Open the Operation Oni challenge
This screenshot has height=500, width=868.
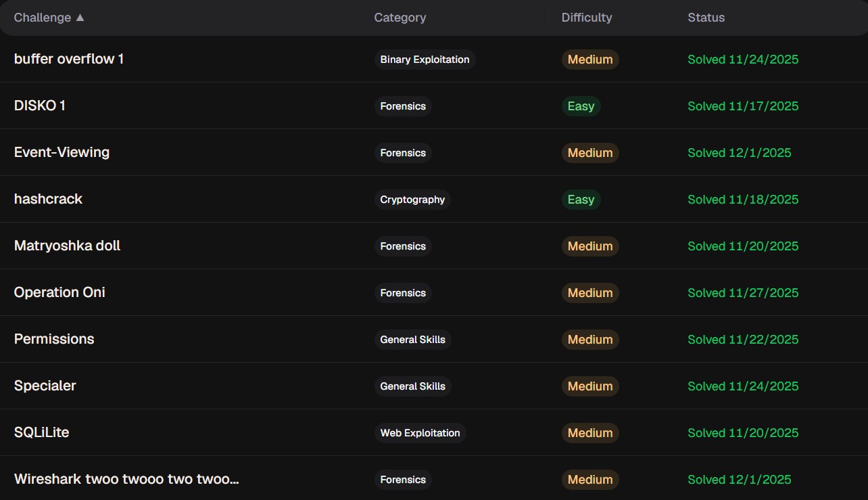click(59, 292)
